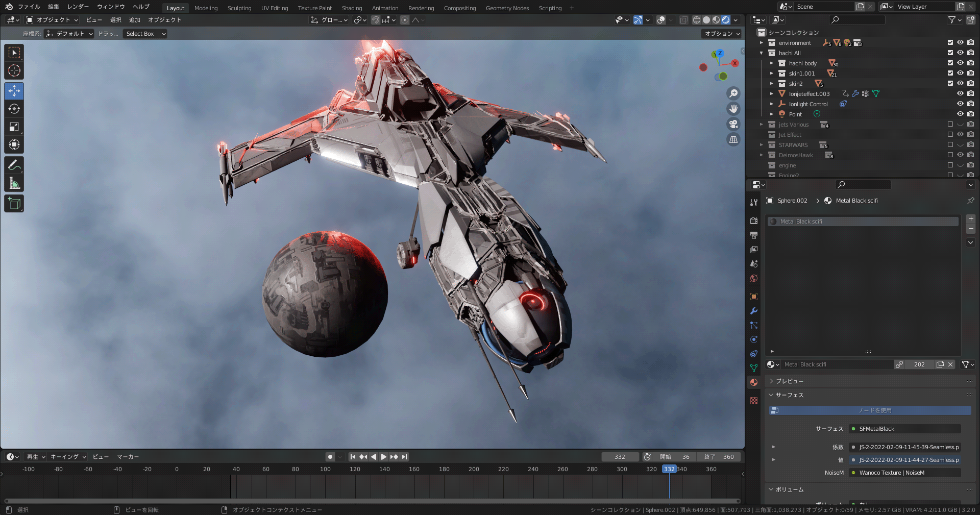Disable the hachi body checkbox in the outliner
Viewport: 980px width, 515px height.
(950, 63)
